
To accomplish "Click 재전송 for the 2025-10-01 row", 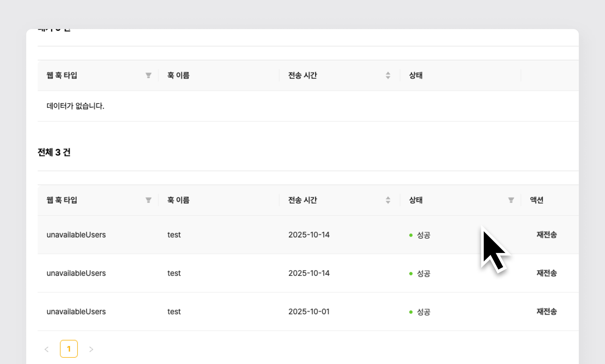I will [x=546, y=311].
